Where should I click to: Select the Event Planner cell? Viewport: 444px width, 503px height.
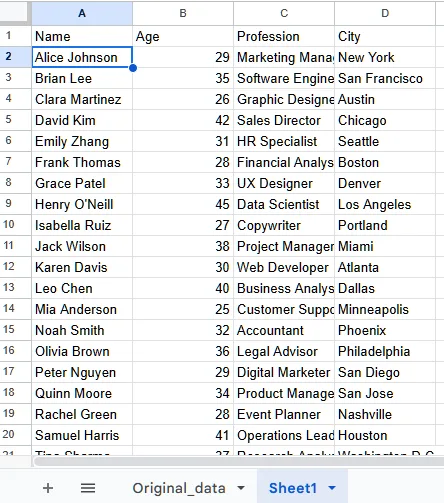point(284,414)
